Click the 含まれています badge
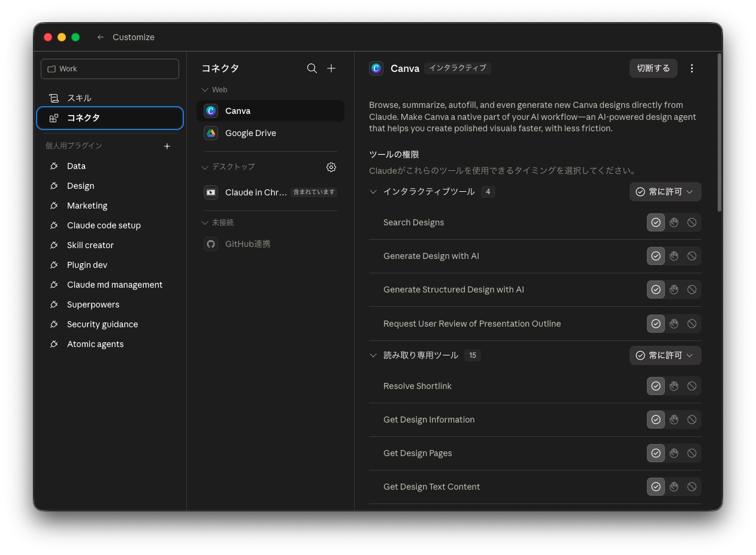This screenshot has width=756, height=555. point(314,192)
